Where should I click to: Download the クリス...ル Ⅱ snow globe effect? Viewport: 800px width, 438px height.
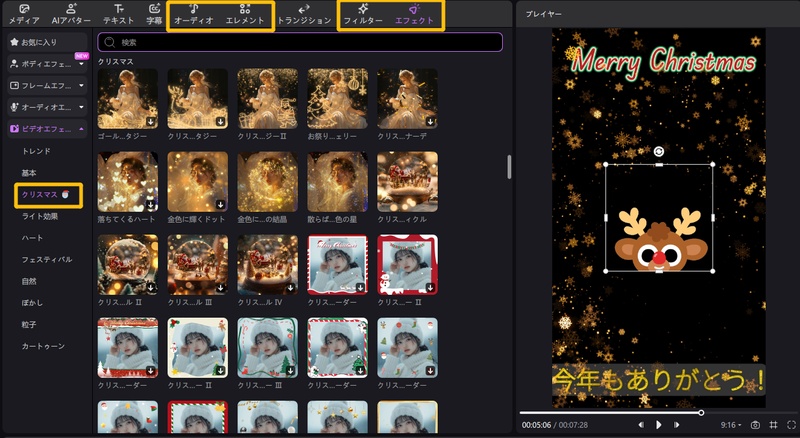click(x=151, y=287)
